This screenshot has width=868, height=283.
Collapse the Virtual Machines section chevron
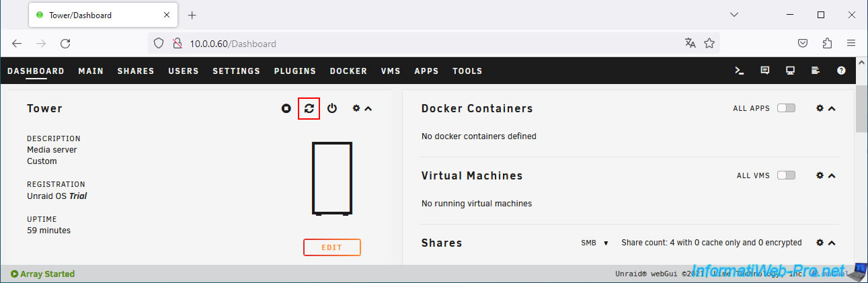pyautogui.click(x=832, y=175)
